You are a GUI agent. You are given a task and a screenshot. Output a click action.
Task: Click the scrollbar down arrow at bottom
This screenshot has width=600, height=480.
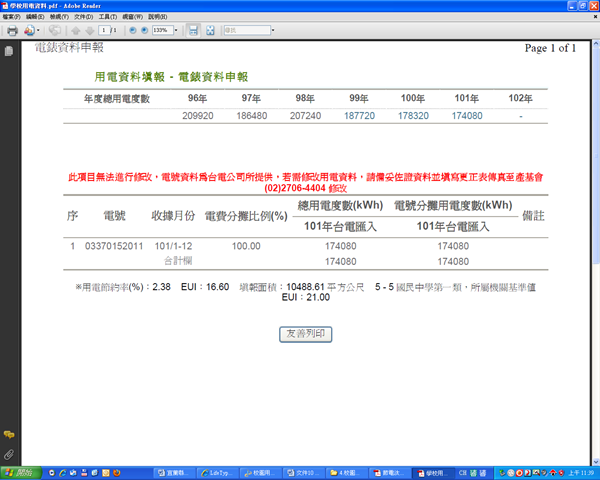(x=596, y=462)
